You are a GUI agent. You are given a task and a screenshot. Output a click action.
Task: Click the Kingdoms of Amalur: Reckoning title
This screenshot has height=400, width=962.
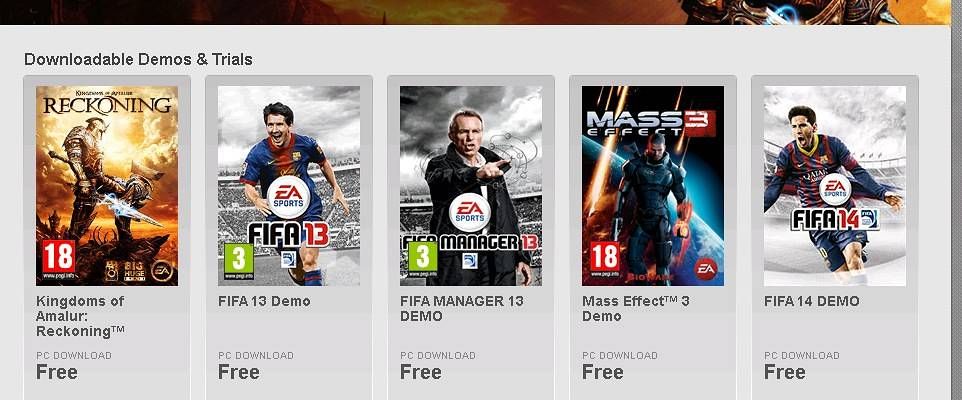click(x=80, y=317)
